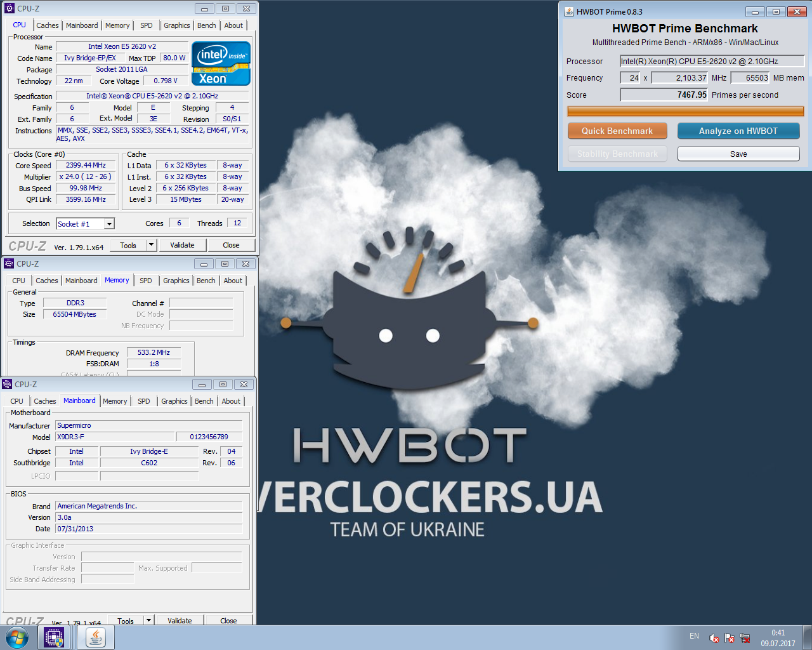812x650 pixels.
Task: Open About tab in top CPU-Z window
Action: coord(233,25)
